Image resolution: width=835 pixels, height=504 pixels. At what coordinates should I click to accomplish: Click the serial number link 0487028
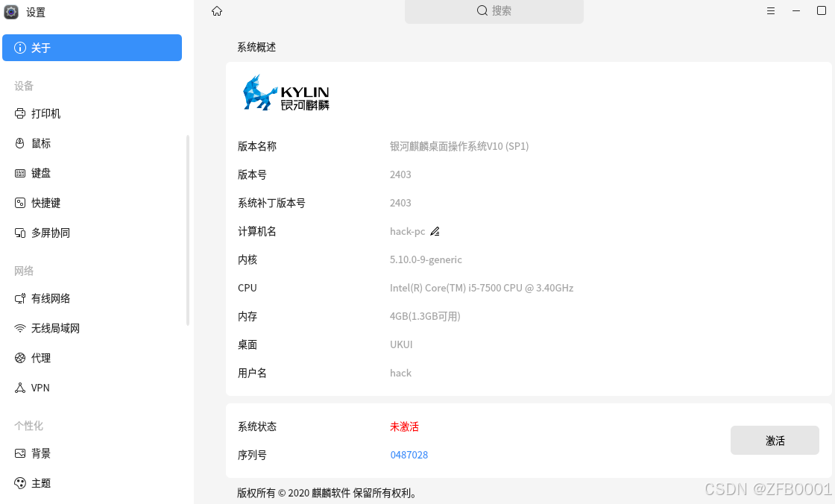click(409, 455)
